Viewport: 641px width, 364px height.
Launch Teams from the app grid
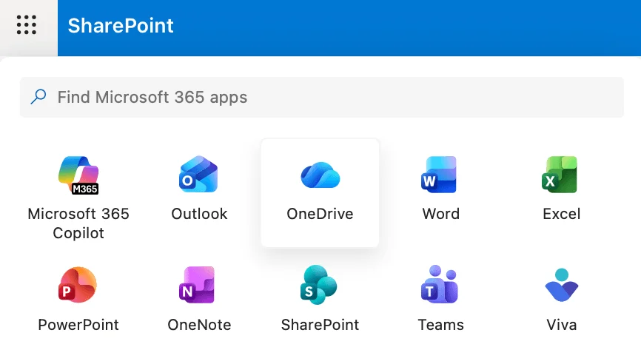click(x=440, y=284)
